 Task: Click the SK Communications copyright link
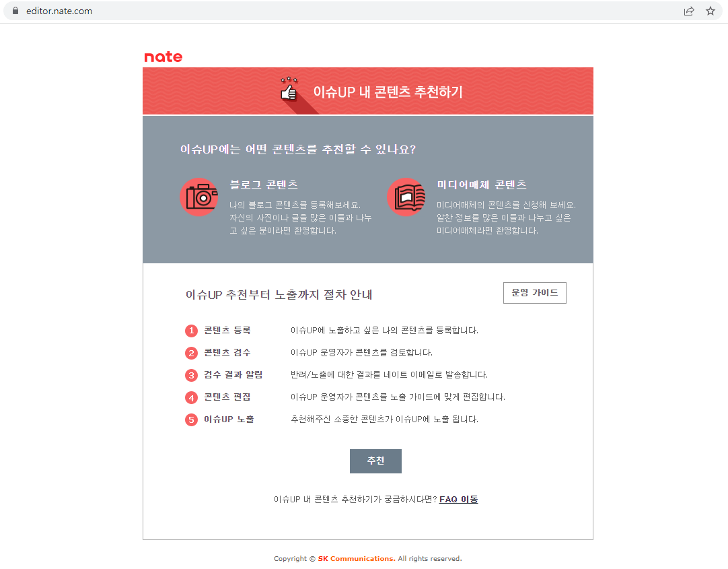click(357, 558)
